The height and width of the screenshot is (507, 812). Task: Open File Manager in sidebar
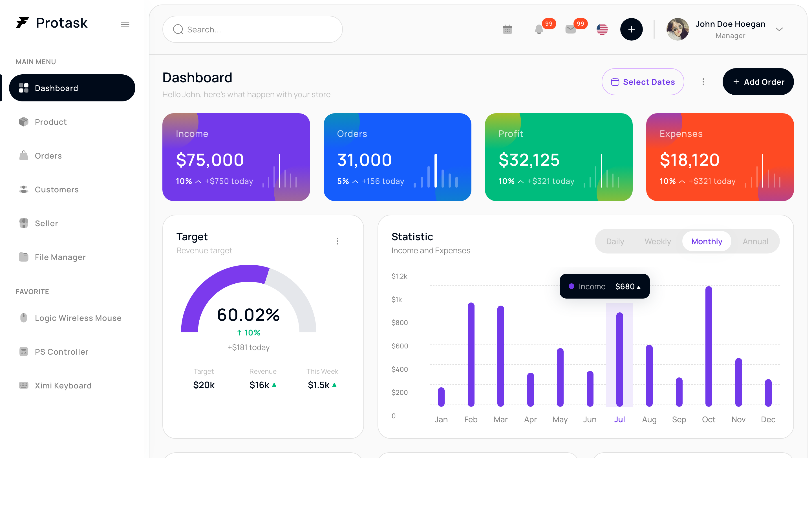pyautogui.click(x=60, y=257)
